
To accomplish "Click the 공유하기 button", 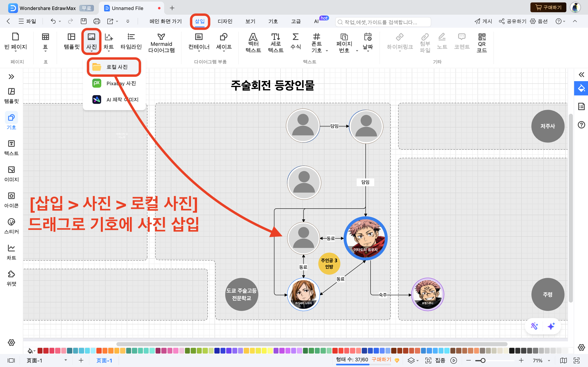I will (x=513, y=21).
